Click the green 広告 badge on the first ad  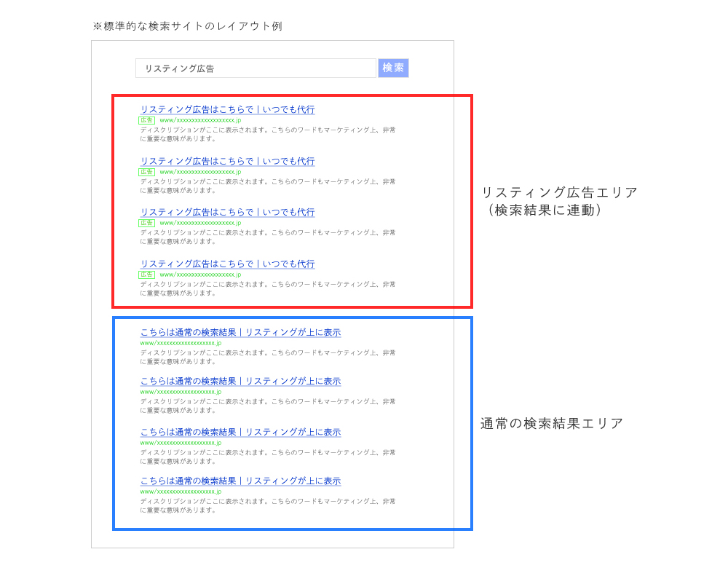coord(147,120)
